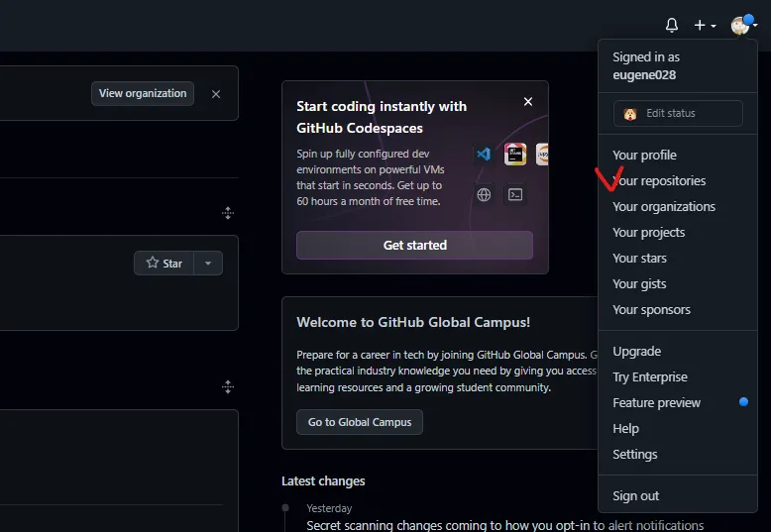Dismiss the Codespaces promo card

528,102
